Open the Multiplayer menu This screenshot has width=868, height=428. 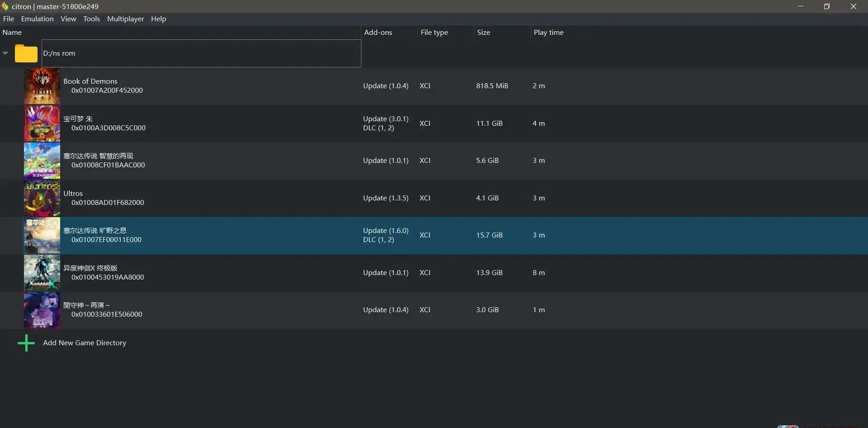pyautogui.click(x=125, y=19)
